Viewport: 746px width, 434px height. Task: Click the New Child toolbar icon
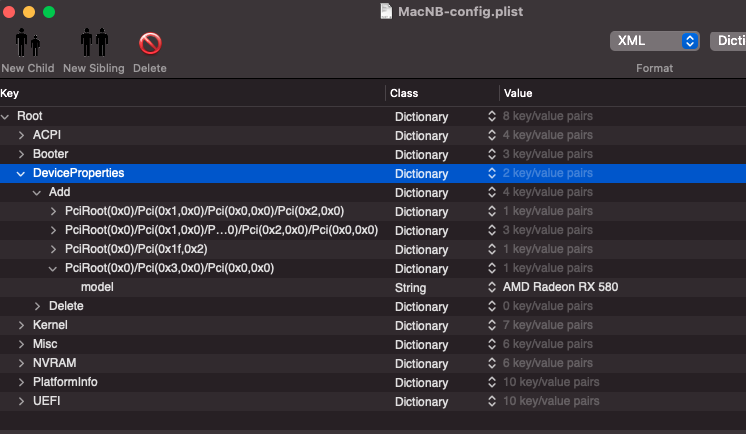coord(27,45)
